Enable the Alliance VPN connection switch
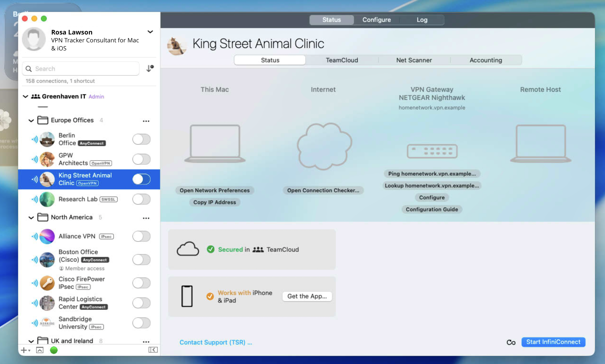The height and width of the screenshot is (364, 605). click(x=141, y=236)
